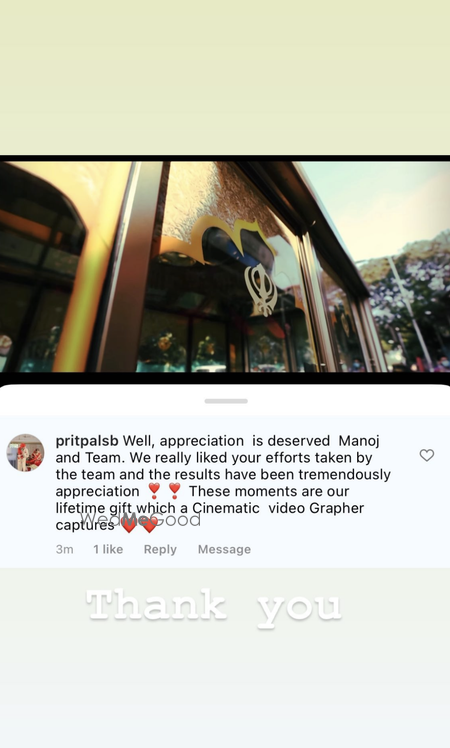Click the 3m comment timestamp
The image size is (450, 748).
[64, 549]
